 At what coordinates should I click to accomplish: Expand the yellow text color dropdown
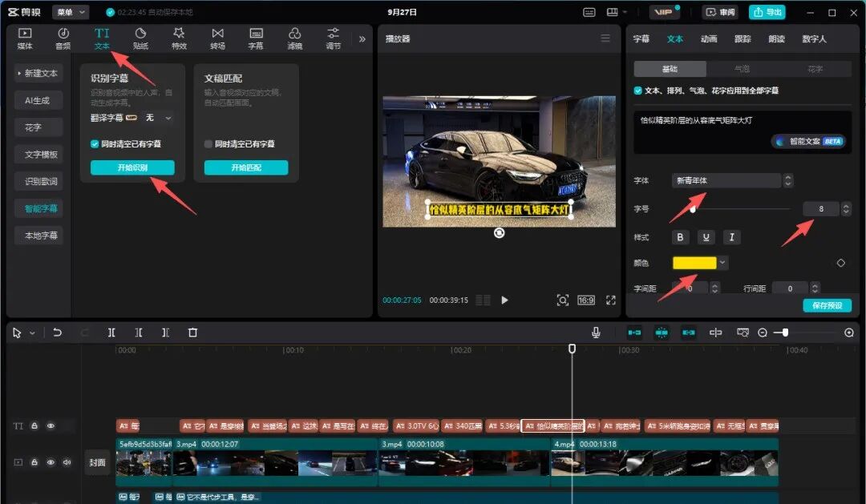tap(723, 262)
